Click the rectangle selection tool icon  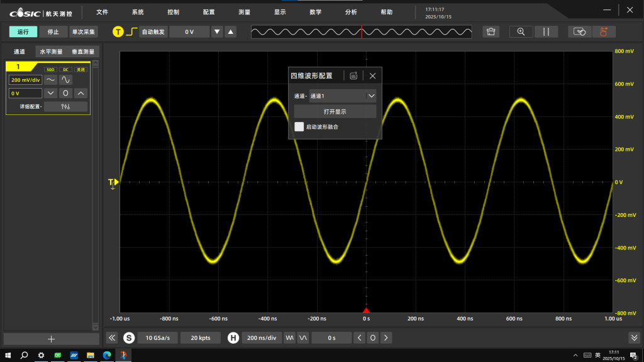point(580,31)
